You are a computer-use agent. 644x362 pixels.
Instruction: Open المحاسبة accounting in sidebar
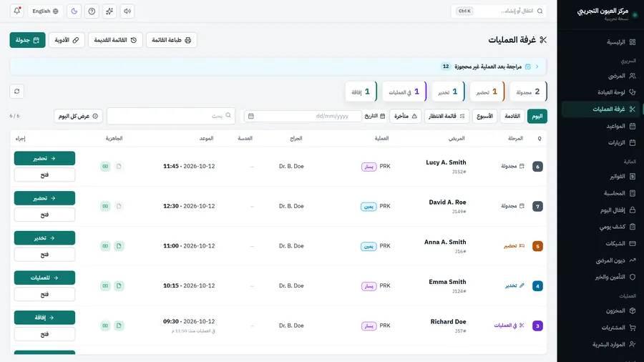pyautogui.click(x=600, y=193)
